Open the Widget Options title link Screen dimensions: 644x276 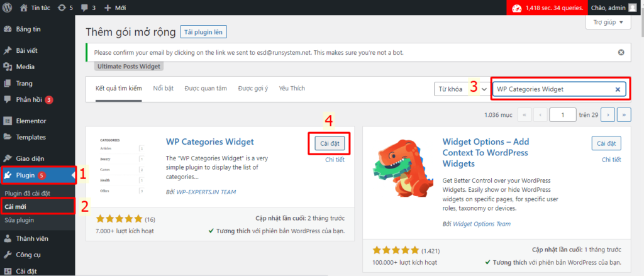point(486,153)
